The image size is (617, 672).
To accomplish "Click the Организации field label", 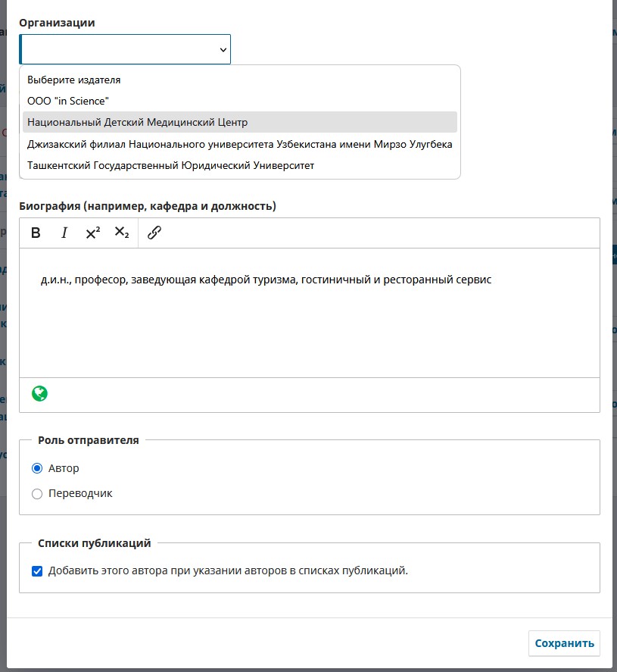I will (x=57, y=23).
